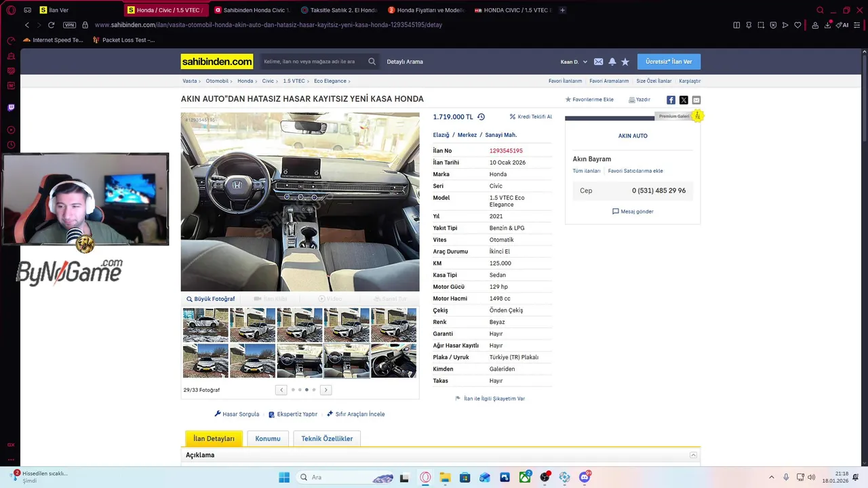
Task: Share the listing on Facebook
Action: 671,100
